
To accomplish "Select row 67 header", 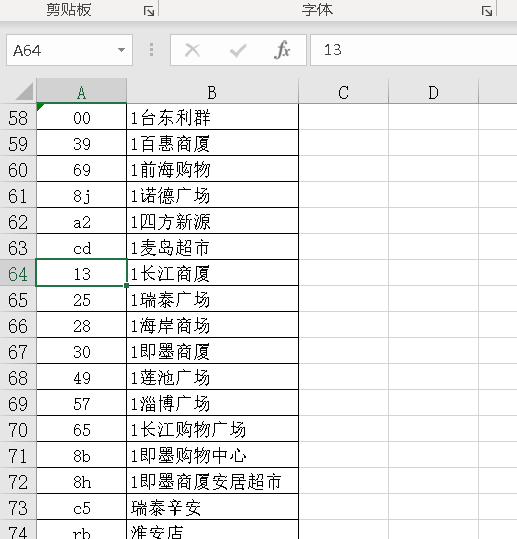I will 18,352.
